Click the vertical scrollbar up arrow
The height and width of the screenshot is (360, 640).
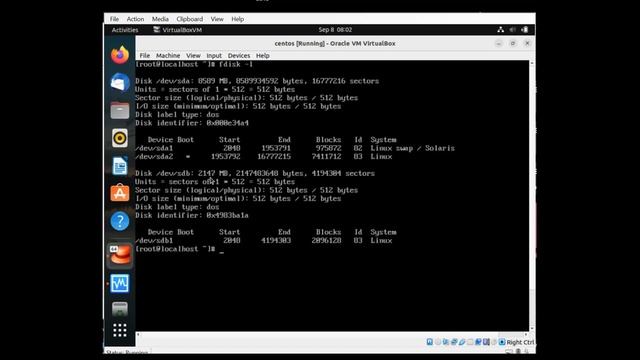(x=531, y=64)
